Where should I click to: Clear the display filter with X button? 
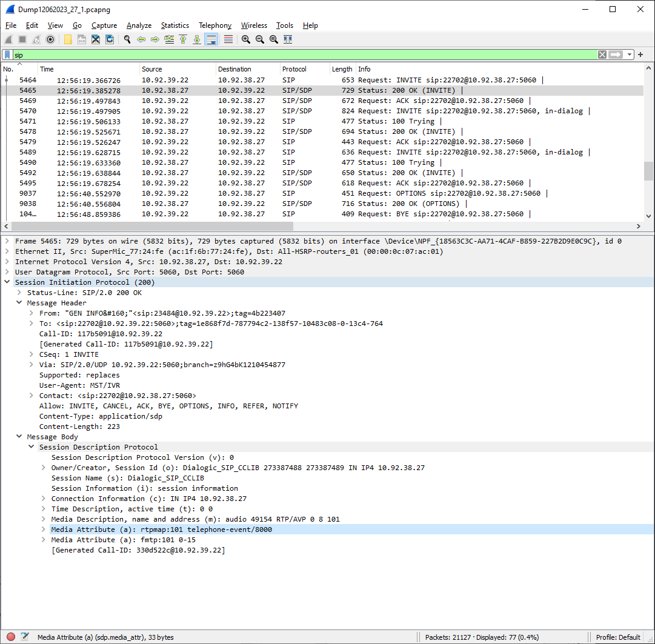pyautogui.click(x=602, y=55)
